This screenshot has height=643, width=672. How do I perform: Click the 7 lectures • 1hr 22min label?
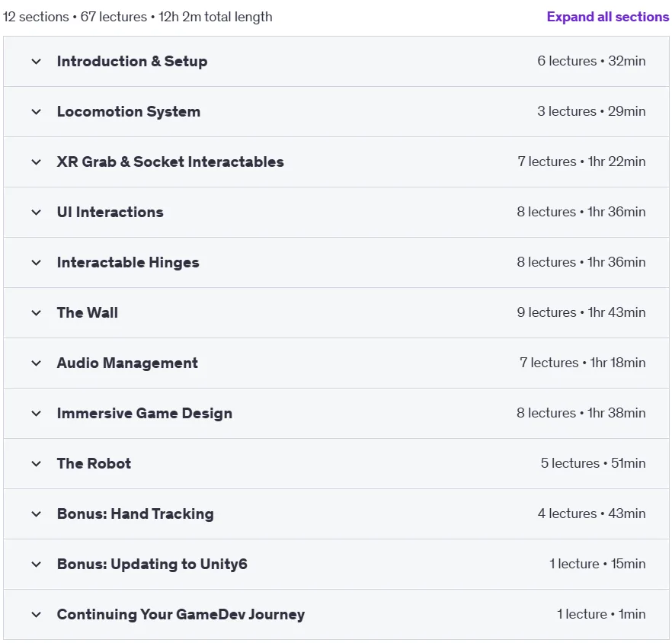tap(581, 162)
